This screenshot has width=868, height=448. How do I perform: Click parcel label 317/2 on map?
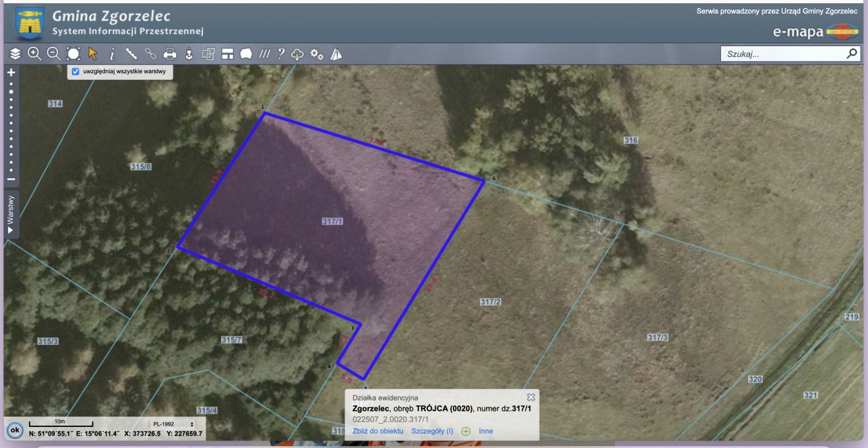tap(490, 302)
